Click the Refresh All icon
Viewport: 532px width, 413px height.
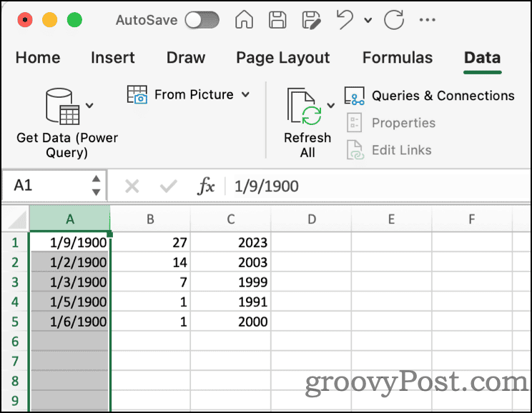tap(305, 106)
